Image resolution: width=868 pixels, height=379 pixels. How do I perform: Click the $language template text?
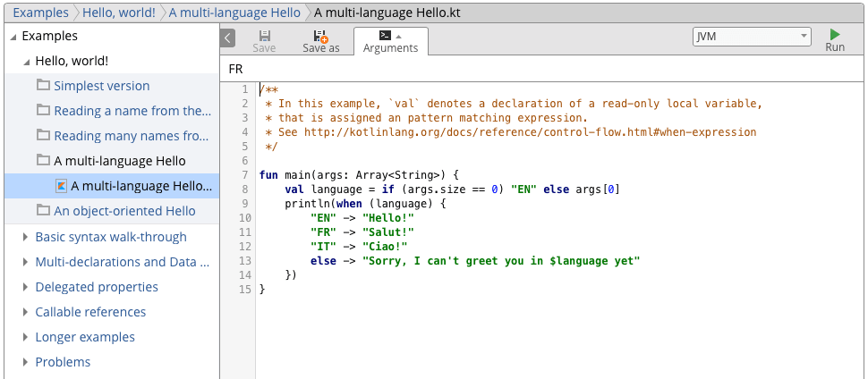click(578, 261)
